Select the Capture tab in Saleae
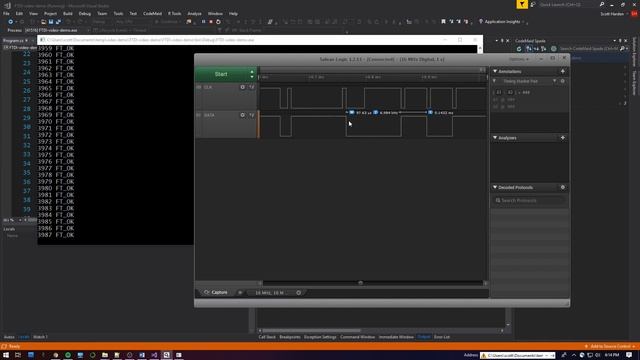640x360 pixels. (216, 292)
